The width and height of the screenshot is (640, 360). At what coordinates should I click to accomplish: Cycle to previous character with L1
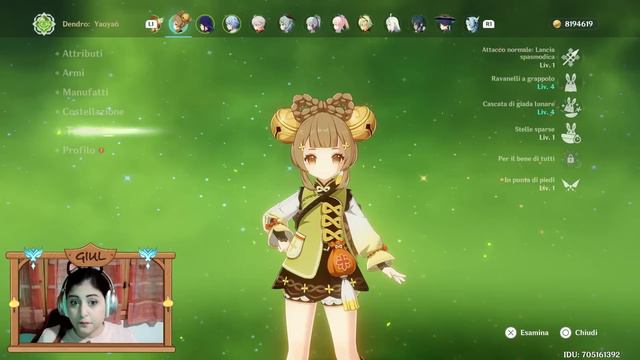(151, 24)
